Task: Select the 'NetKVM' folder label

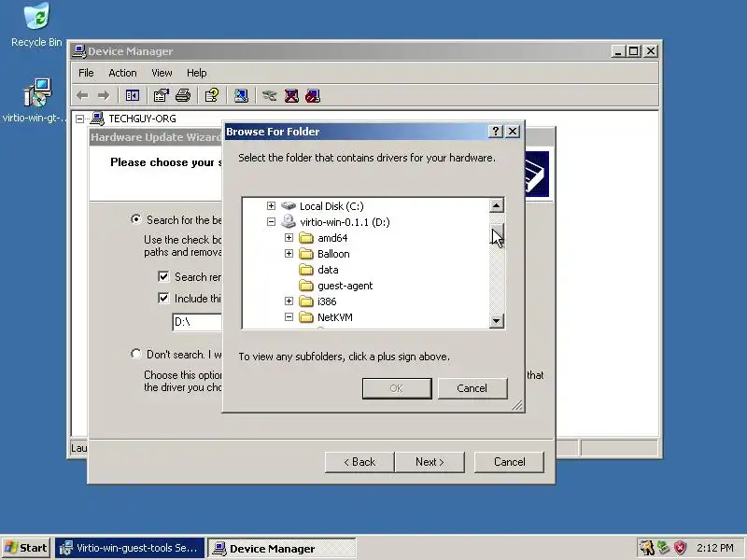Action: [335, 317]
